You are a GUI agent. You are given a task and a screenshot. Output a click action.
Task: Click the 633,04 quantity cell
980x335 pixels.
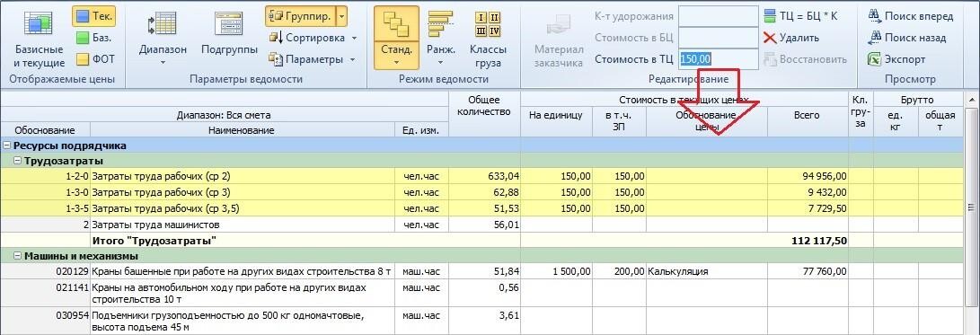pyautogui.click(x=484, y=176)
